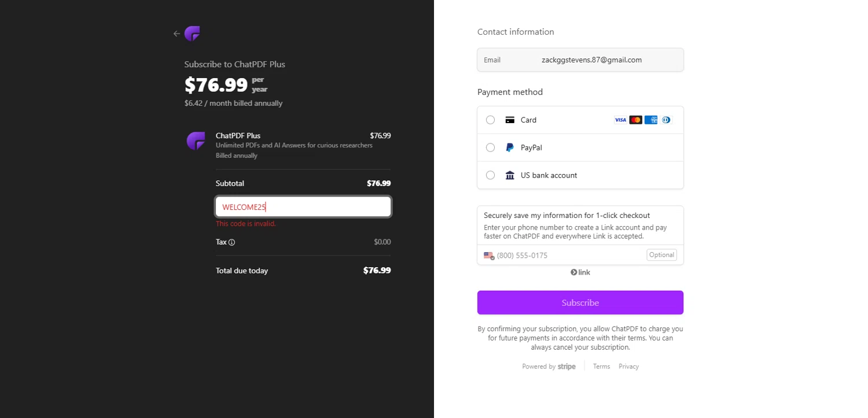Click the 'Payment method' heading
The width and height of the screenshot is (868, 418).
pos(510,92)
